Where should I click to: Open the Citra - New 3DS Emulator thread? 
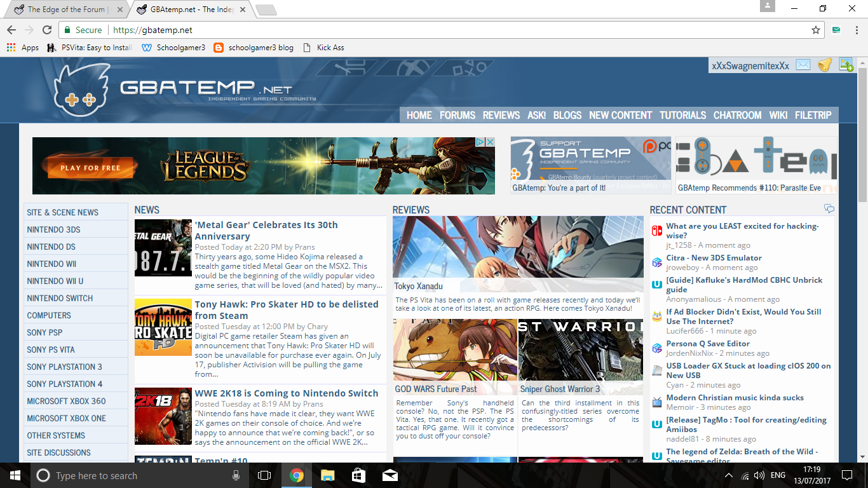714,257
